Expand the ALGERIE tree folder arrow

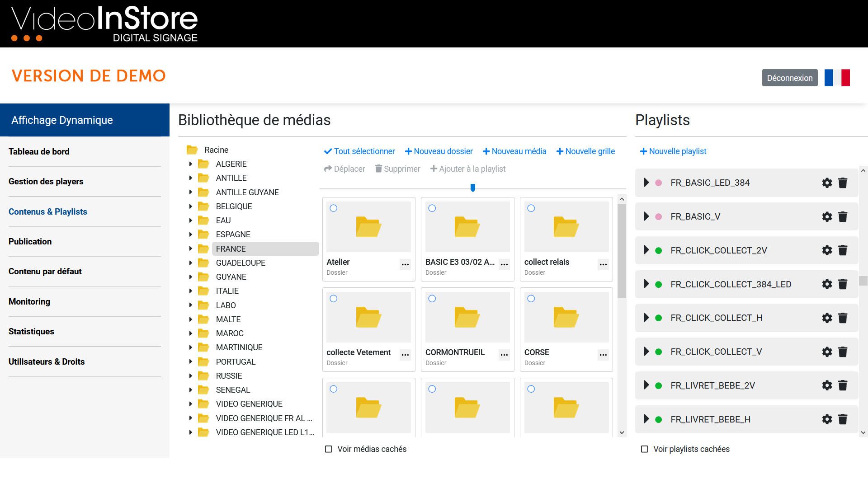[190, 164]
